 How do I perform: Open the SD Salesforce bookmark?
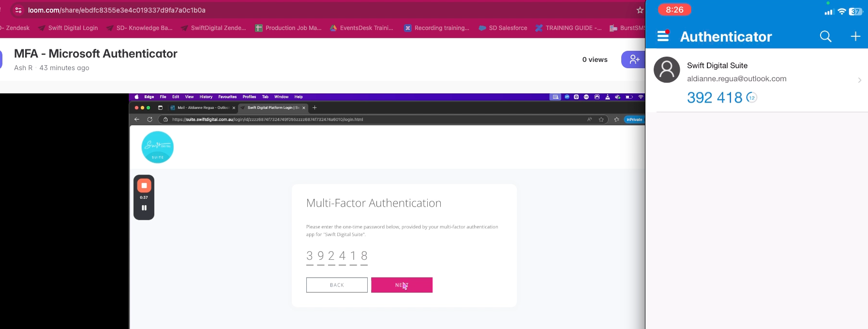tap(503, 28)
